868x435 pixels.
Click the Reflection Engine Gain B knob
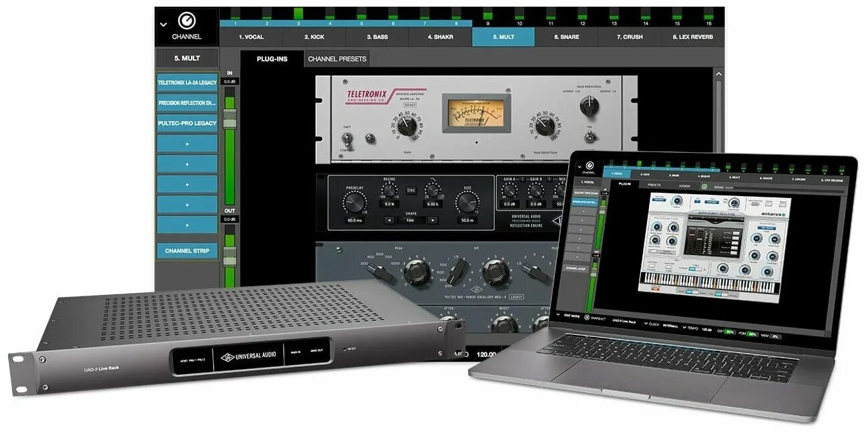pyautogui.click(x=536, y=190)
